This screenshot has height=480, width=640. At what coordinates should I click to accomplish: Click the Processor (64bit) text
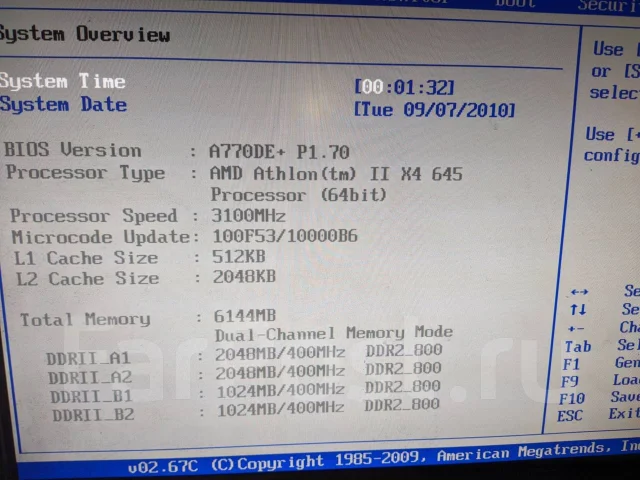(299, 195)
